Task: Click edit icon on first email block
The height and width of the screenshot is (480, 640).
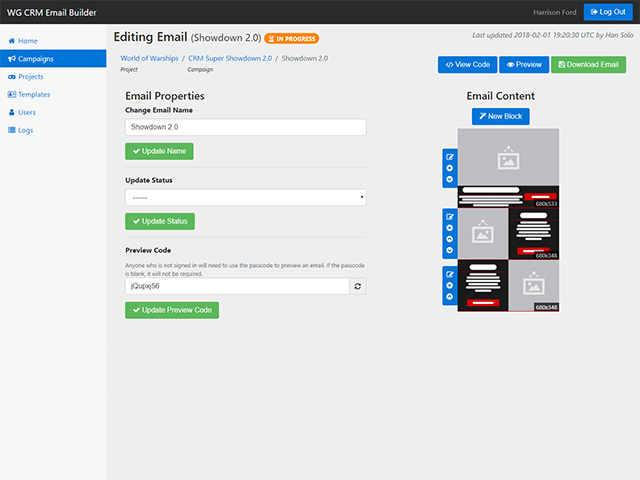Action: (x=449, y=156)
